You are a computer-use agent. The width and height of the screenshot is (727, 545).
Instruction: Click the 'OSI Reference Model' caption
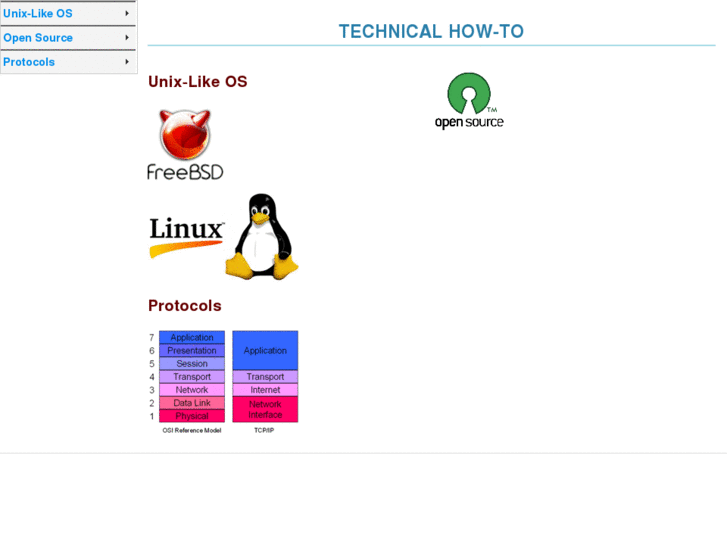coord(191,430)
